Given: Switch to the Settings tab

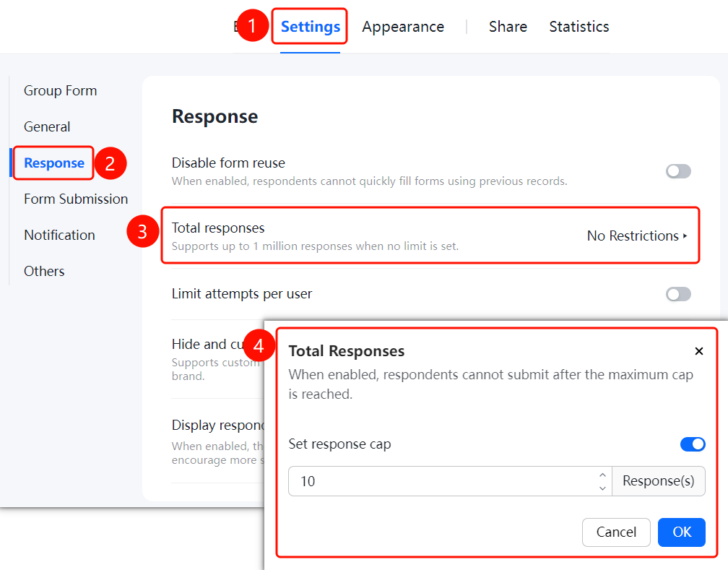Looking at the screenshot, I should point(310,27).
